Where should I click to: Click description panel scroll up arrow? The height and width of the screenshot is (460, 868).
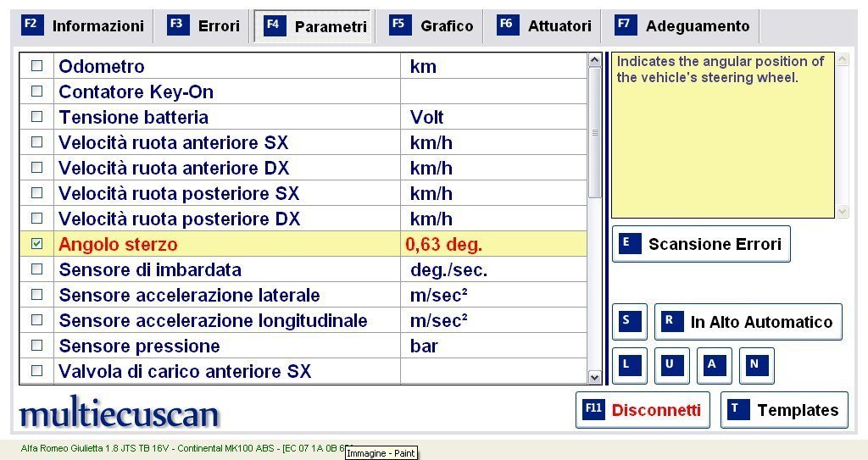pyautogui.click(x=842, y=59)
